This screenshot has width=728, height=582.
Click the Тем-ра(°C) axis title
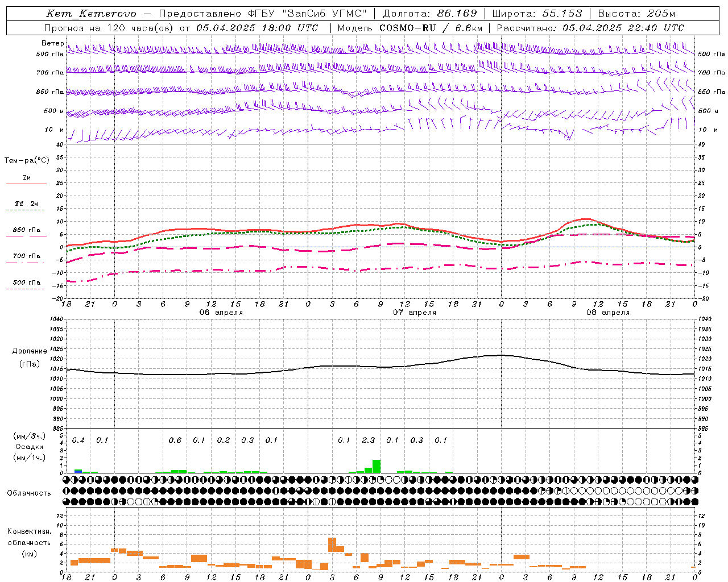click(x=27, y=161)
